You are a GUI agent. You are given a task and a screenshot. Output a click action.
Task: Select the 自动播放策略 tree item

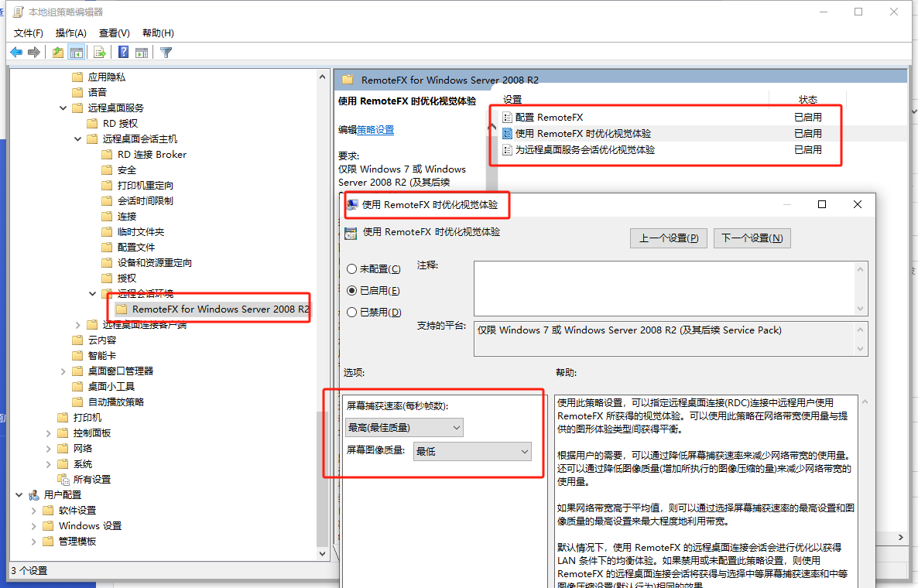[x=116, y=402]
